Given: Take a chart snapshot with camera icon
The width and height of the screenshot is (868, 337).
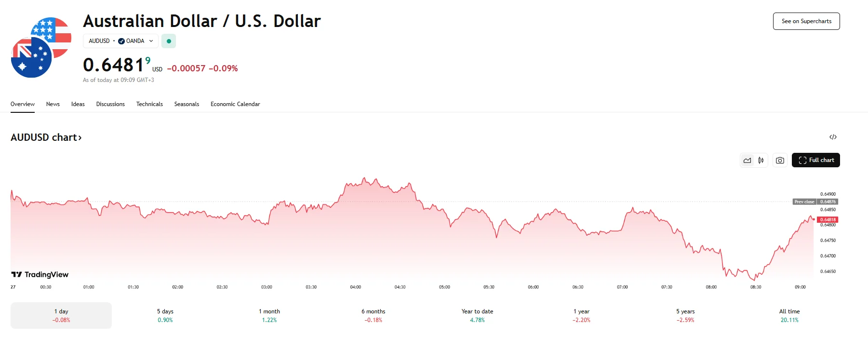Looking at the screenshot, I should pyautogui.click(x=780, y=161).
